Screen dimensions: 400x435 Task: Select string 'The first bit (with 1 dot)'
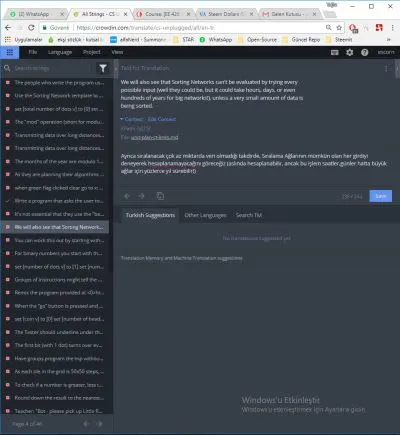point(56,345)
